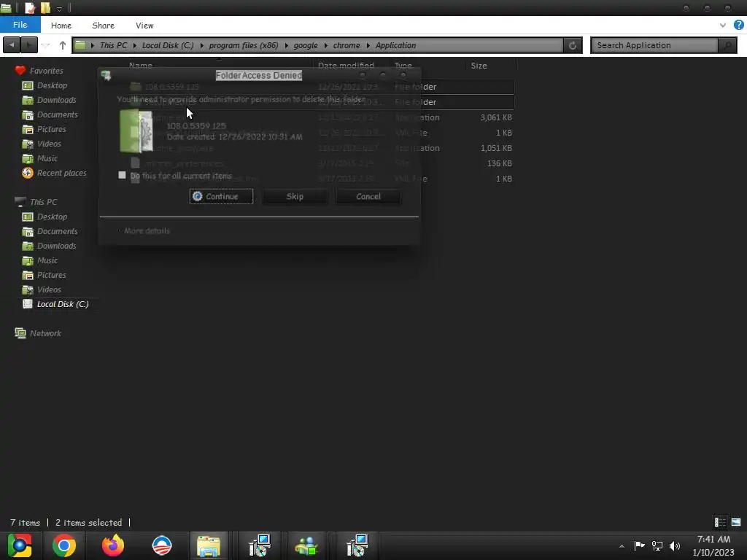Screen dimensions: 747x560
Task: Open Desktop under Favorites
Action: point(45,85)
